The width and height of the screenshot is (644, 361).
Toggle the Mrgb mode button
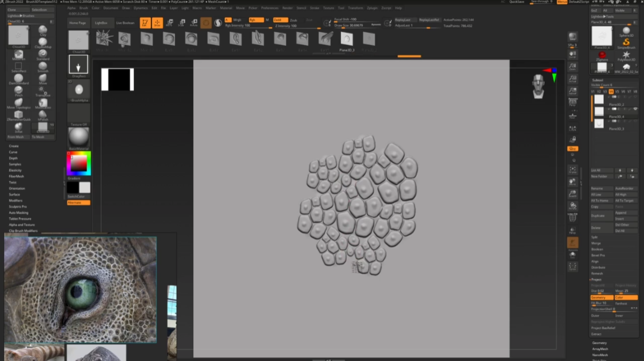click(237, 20)
